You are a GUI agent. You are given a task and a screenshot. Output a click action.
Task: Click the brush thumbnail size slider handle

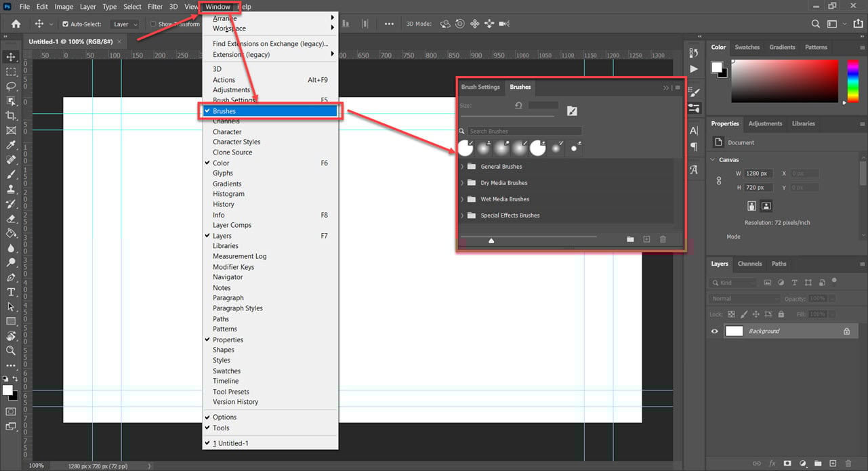click(491, 240)
